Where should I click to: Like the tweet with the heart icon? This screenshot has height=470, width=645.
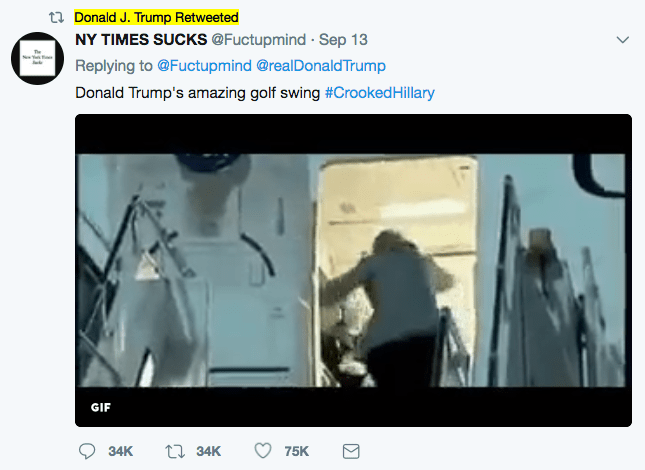pyautogui.click(x=263, y=452)
